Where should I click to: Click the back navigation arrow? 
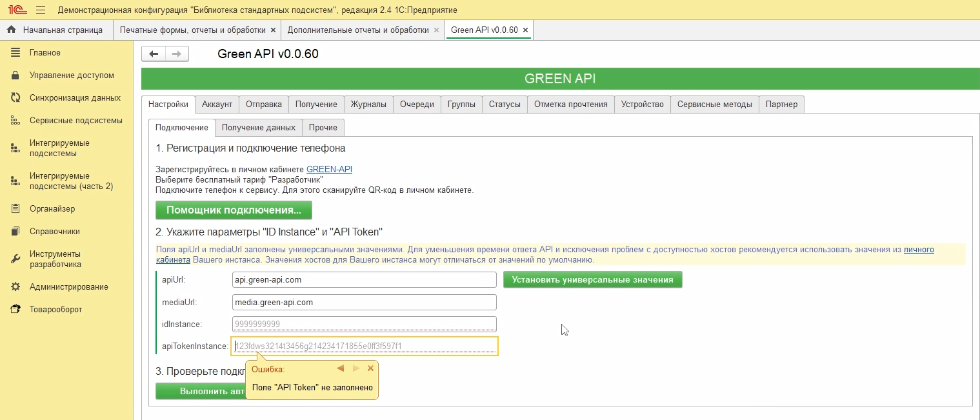pyautogui.click(x=154, y=54)
